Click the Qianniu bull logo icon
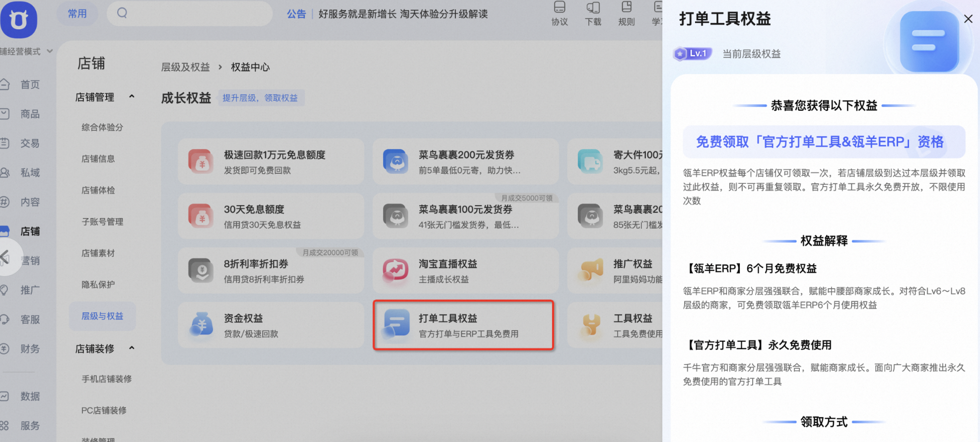 [19, 19]
